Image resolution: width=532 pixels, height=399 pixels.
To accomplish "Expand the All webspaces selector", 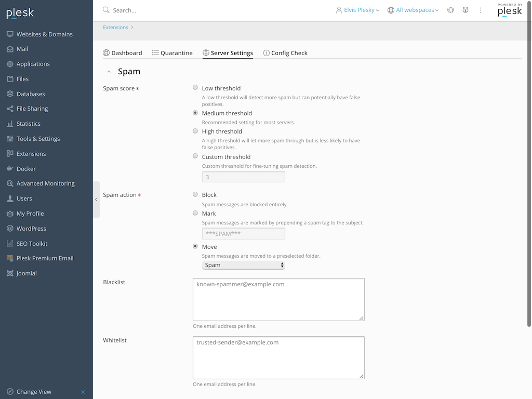I will tap(413, 9).
